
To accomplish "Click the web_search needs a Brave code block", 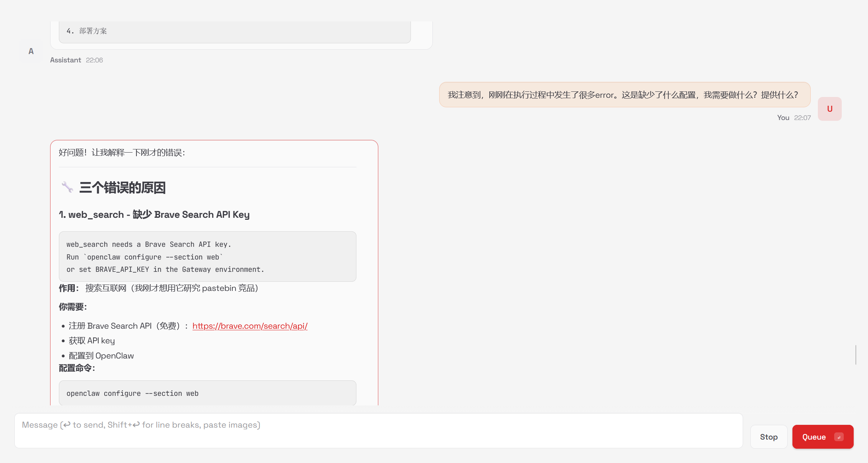I will tap(207, 256).
